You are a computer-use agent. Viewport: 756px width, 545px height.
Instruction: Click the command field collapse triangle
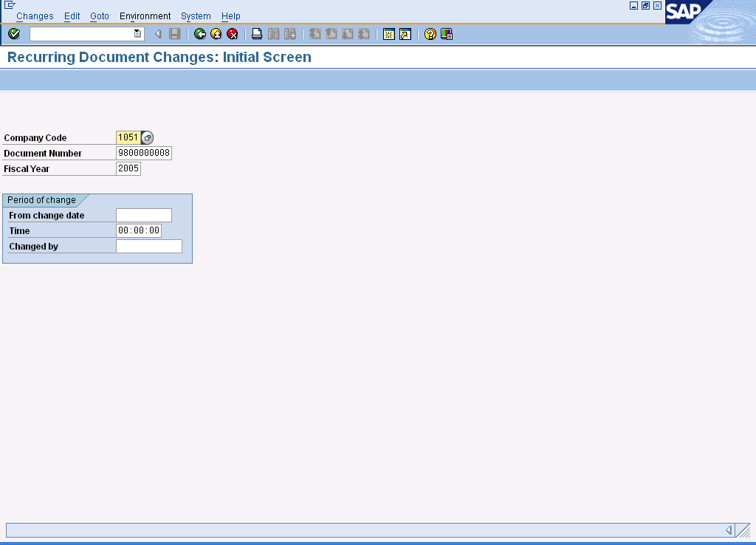click(158, 34)
